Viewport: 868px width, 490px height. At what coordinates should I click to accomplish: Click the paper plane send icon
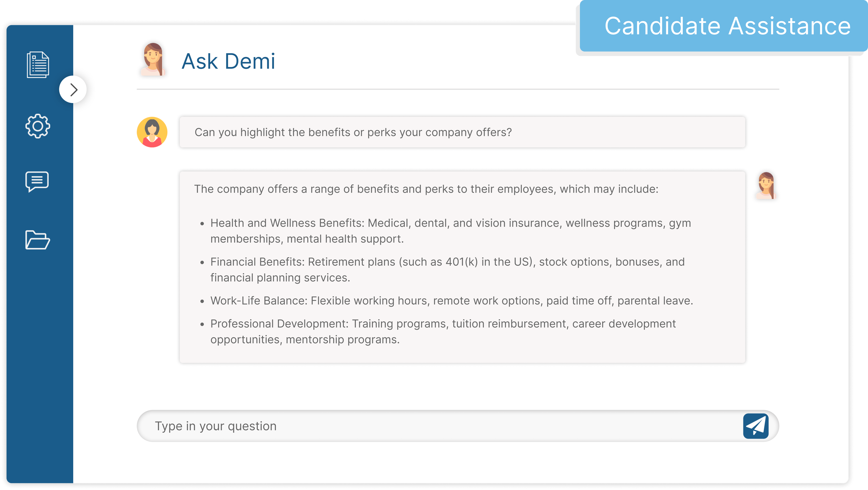(757, 426)
